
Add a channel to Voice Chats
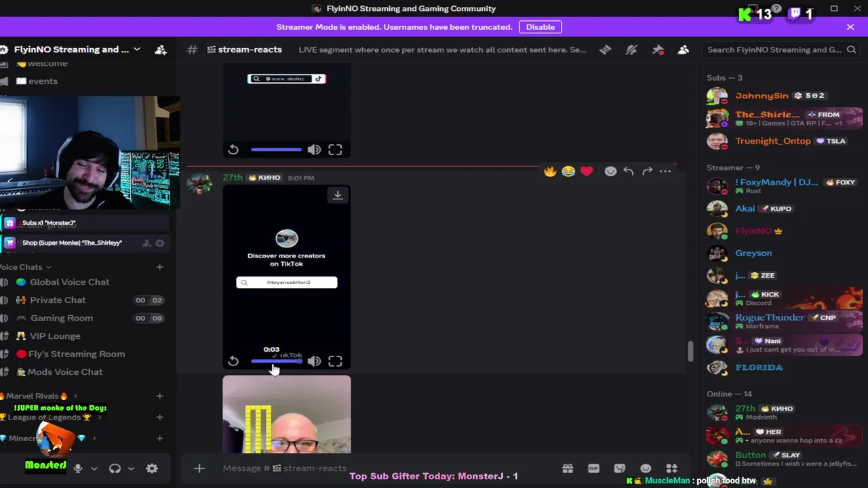click(x=159, y=267)
